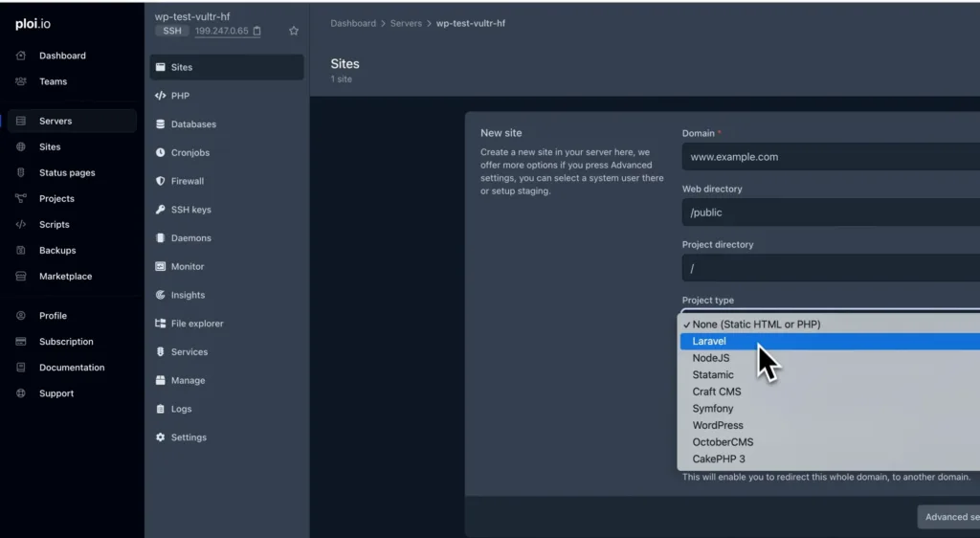
Task: Open server Settings in the sub-menu
Action: pos(227,437)
